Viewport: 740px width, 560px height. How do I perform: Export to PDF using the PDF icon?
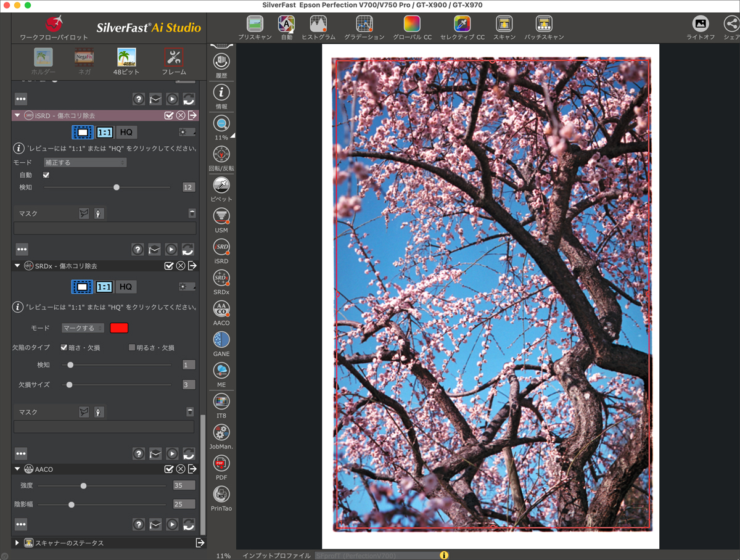(221, 463)
